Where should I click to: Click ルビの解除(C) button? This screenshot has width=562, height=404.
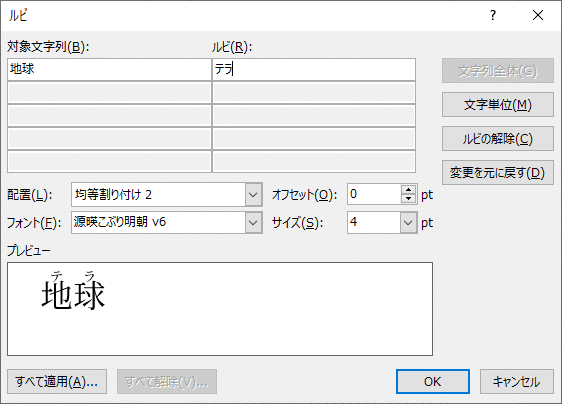coord(498,138)
